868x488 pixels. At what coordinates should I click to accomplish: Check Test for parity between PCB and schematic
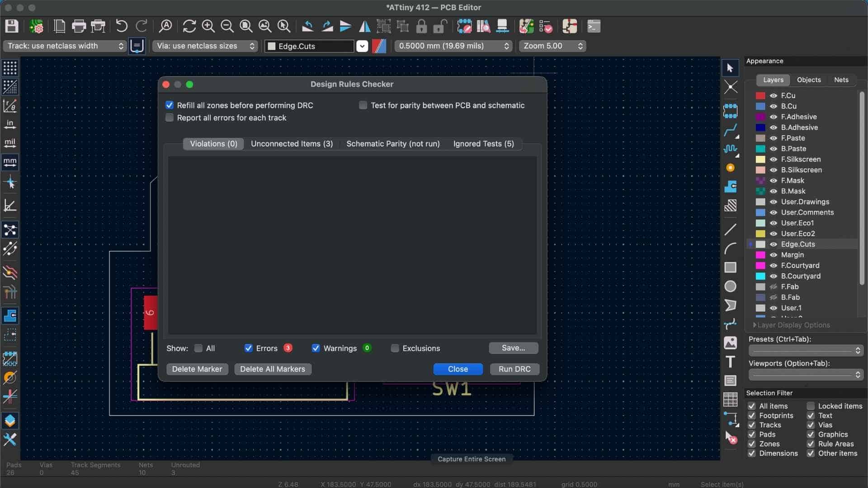click(x=363, y=105)
